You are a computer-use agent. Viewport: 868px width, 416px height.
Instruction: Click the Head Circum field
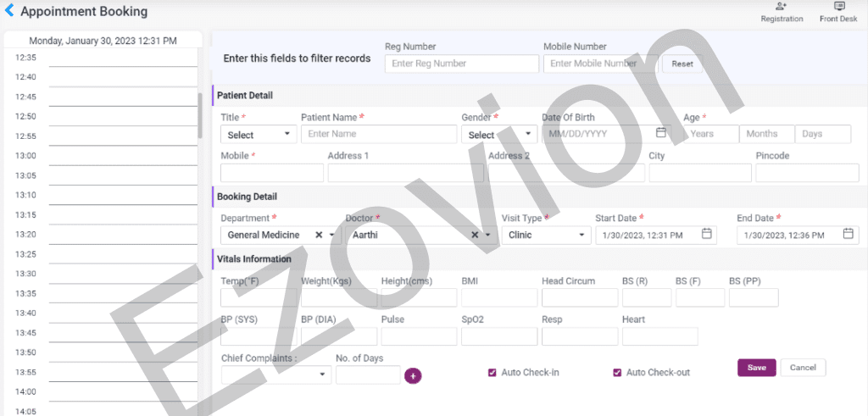point(580,297)
